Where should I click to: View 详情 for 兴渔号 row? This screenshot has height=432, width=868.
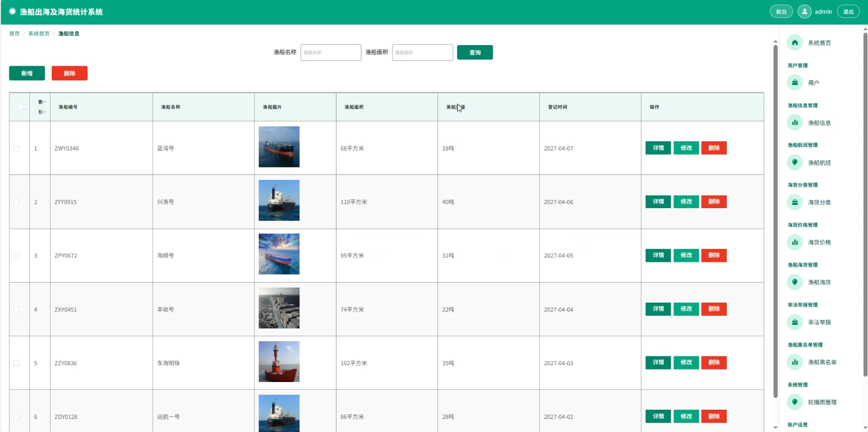click(x=658, y=202)
